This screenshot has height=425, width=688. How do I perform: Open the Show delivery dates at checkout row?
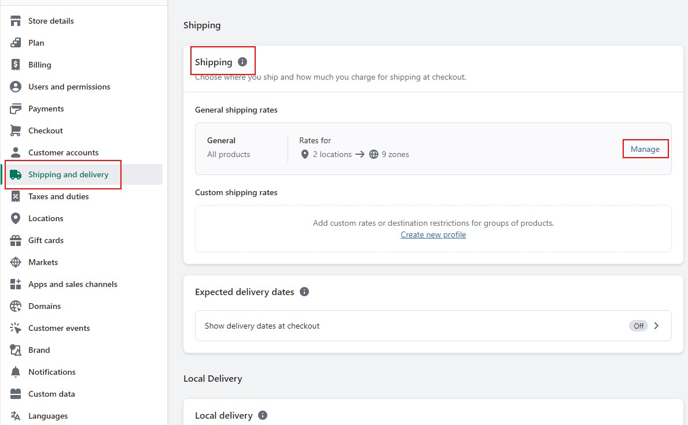point(433,326)
